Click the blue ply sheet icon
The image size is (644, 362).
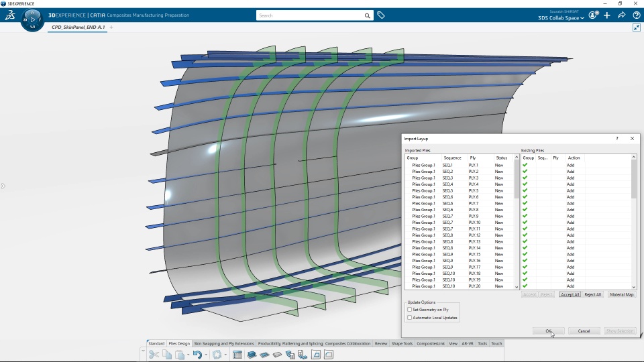pos(264,355)
